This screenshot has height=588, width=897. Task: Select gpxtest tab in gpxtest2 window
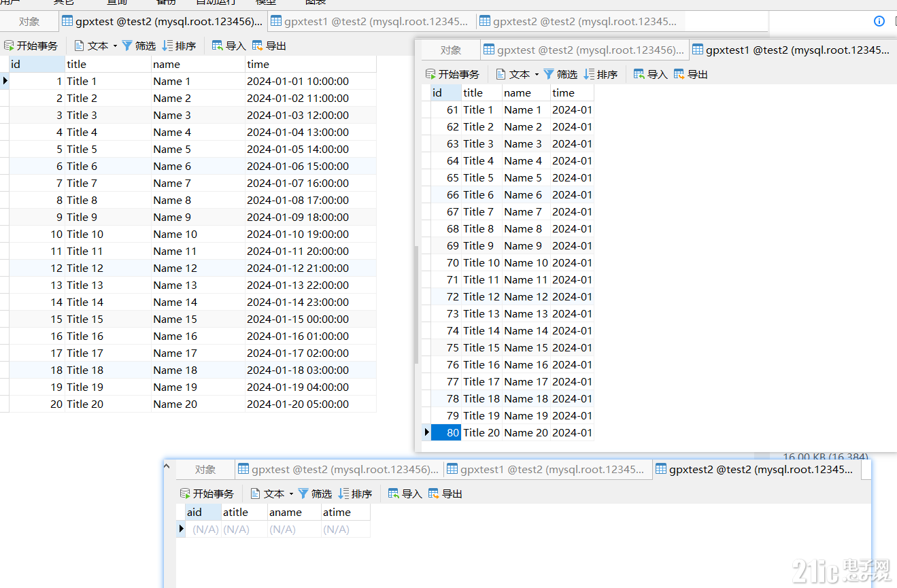point(339,469)
